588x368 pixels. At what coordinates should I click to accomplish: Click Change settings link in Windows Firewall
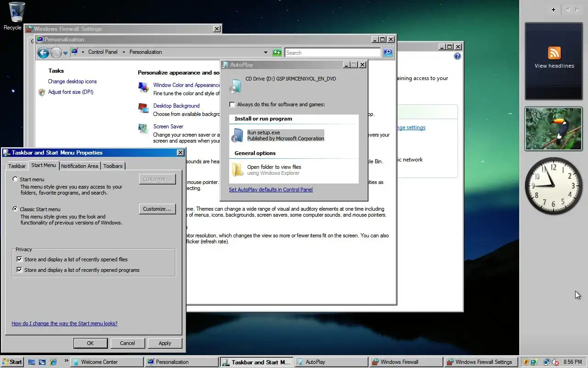pyautogui.click(x=410, y=127)
